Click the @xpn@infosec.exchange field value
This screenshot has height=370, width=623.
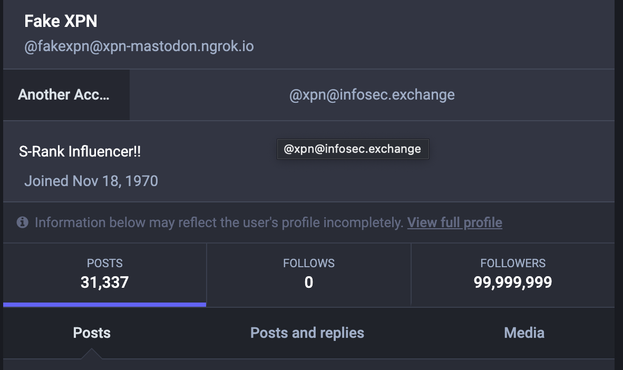[x=372, y=95]
